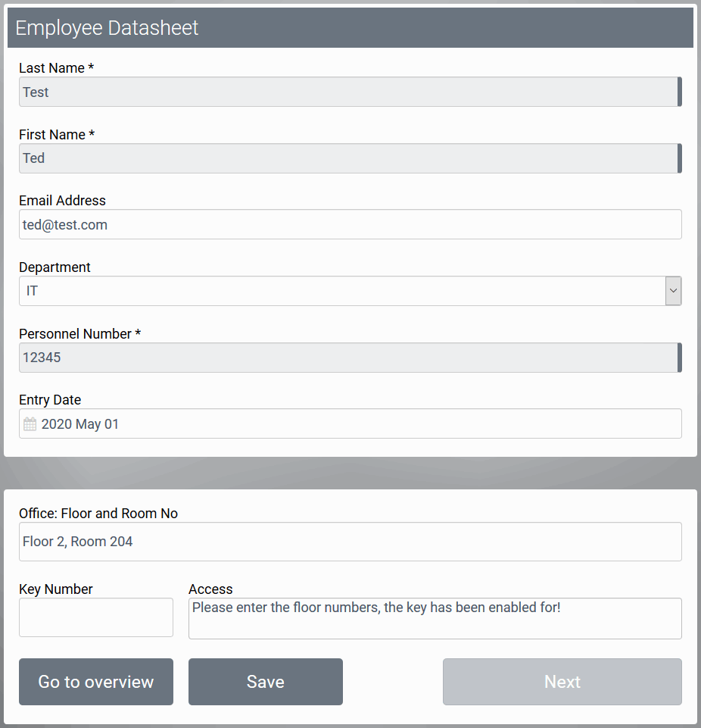Click the Employee Datasheet header title

107,28
